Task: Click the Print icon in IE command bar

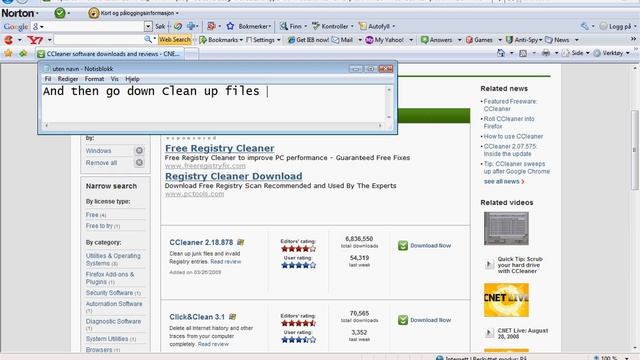Action: tap(546, 53)
